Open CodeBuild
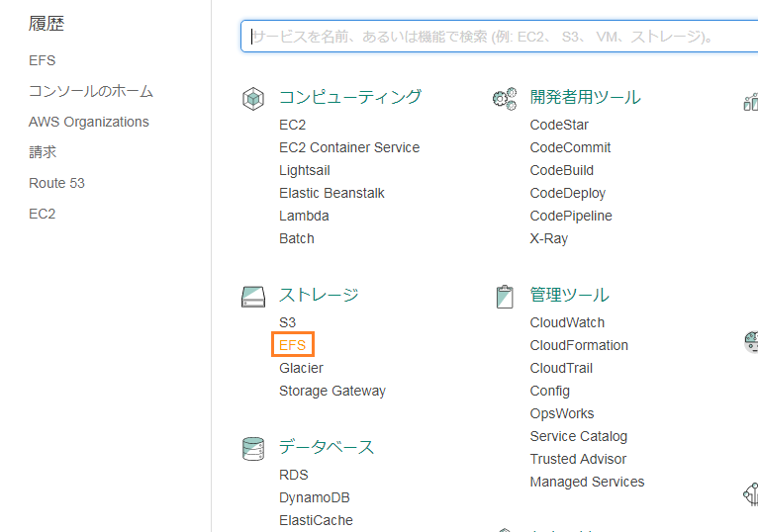This screenshot has height=532, width=758. 562,170
